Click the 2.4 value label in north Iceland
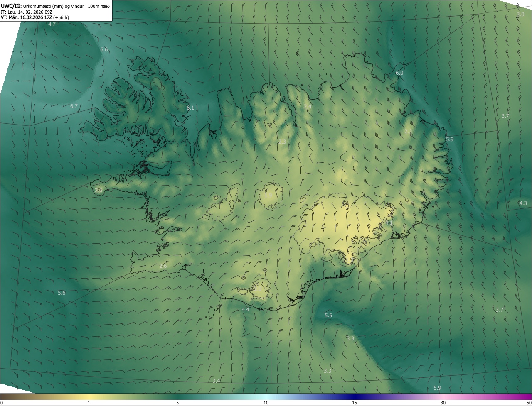The width and height of the screenshot is (532, 406). point(308,107)
